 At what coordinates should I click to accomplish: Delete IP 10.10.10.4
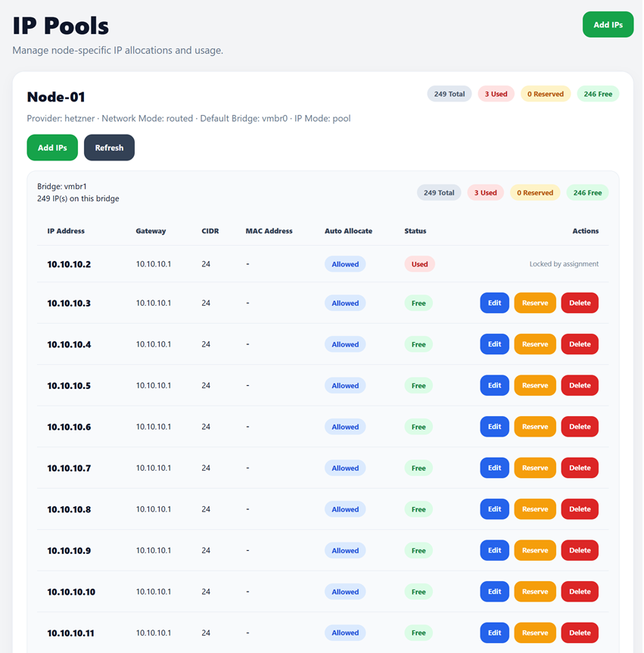click(580, 344)
